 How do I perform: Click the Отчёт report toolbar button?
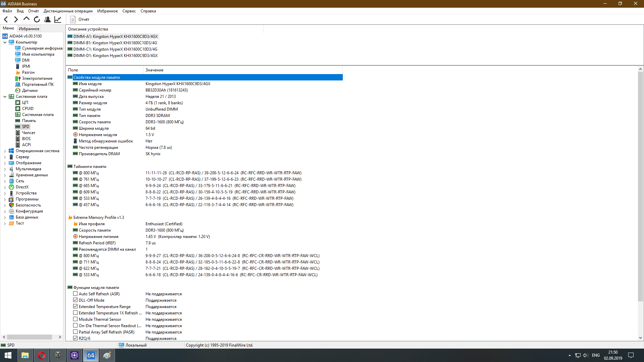80,19
